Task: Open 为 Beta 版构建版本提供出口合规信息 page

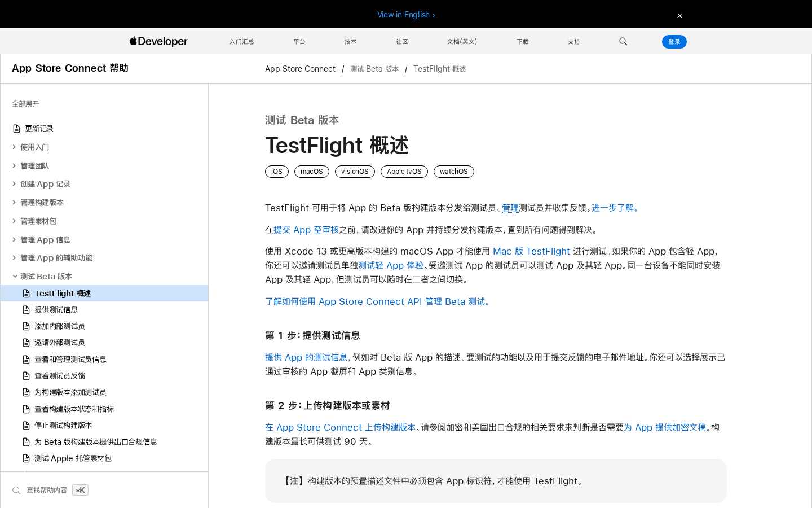Action: coord(96,442)
